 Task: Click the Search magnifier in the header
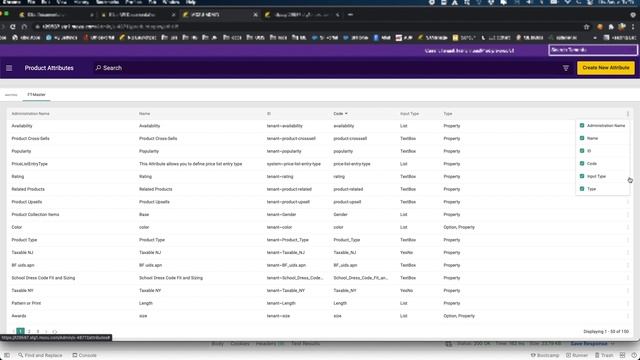pos(98,68)
